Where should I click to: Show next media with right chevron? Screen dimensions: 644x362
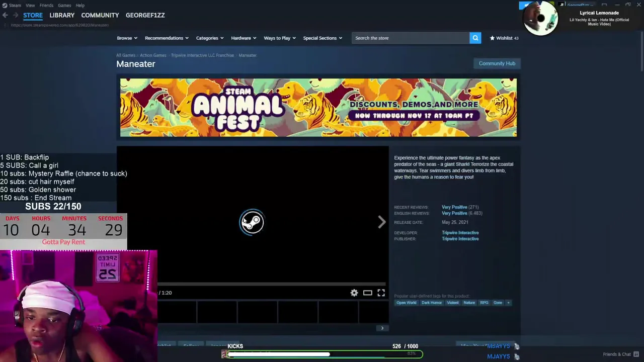(382, 222)
